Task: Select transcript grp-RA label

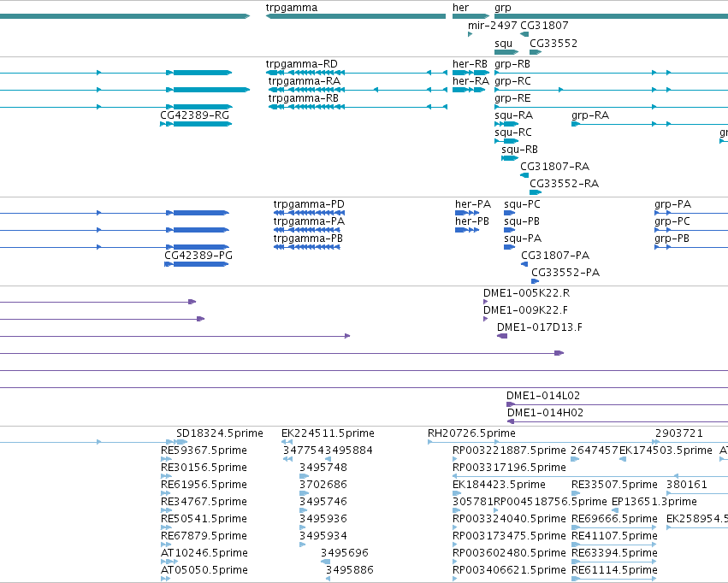Action: pyautogui.click(x=590, y=115)
